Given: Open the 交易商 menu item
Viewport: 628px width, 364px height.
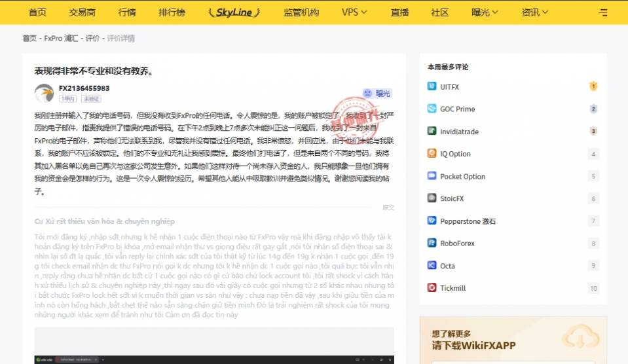Looking at the screenshot, I should [x=82, y=12].
